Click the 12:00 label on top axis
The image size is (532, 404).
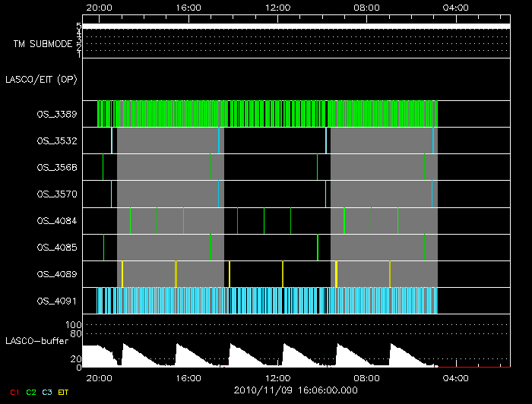point(277,8)
